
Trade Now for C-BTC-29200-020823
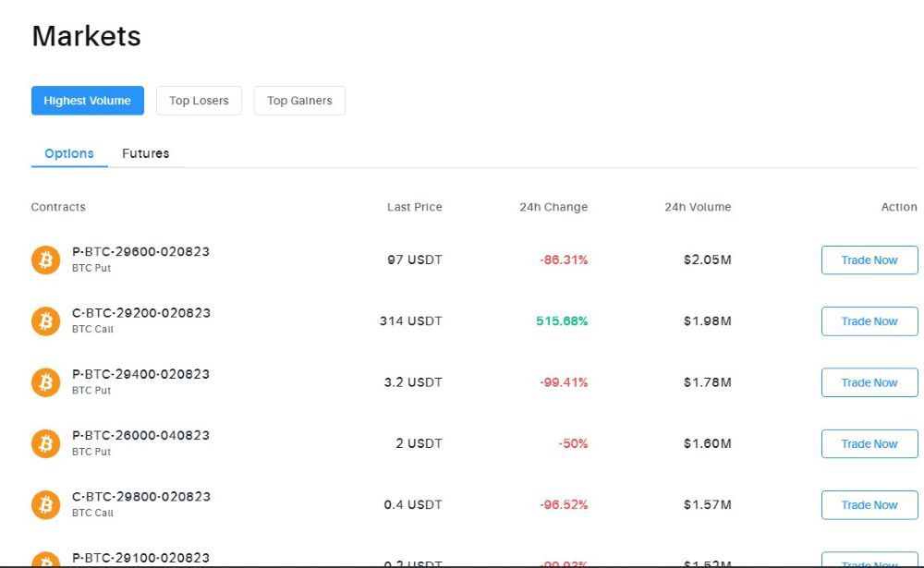click(869, 321)
